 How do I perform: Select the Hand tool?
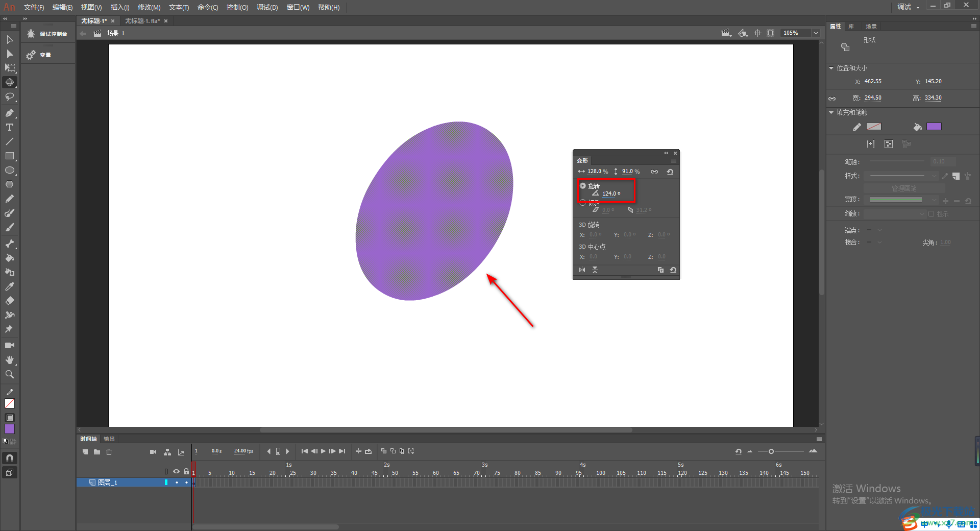10,360
